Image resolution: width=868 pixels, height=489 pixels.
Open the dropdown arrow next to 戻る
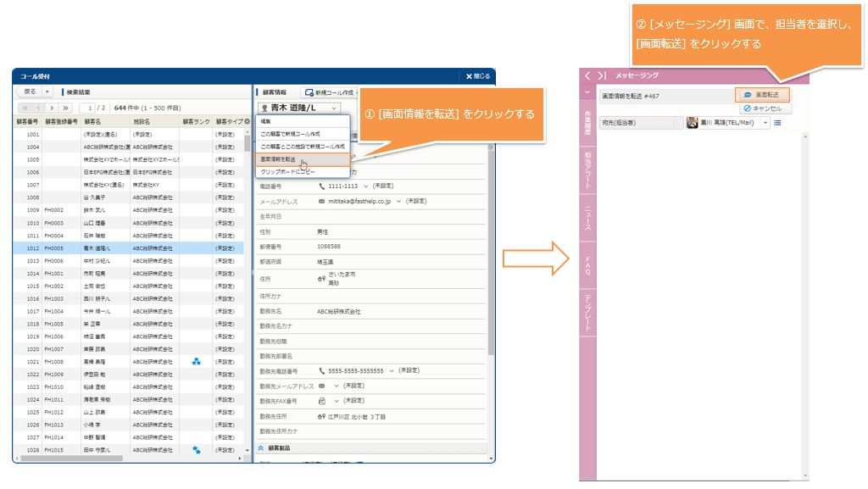(47, 92)
